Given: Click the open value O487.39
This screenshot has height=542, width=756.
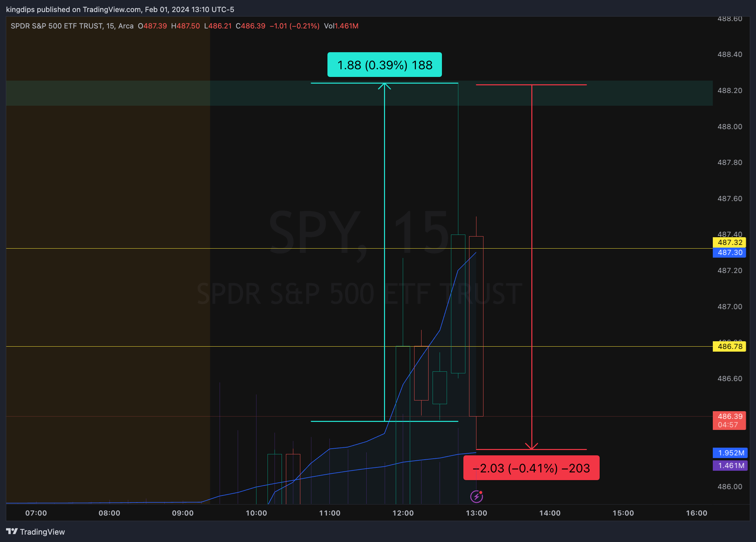Looking at the screenshot, I should (152, 26).
